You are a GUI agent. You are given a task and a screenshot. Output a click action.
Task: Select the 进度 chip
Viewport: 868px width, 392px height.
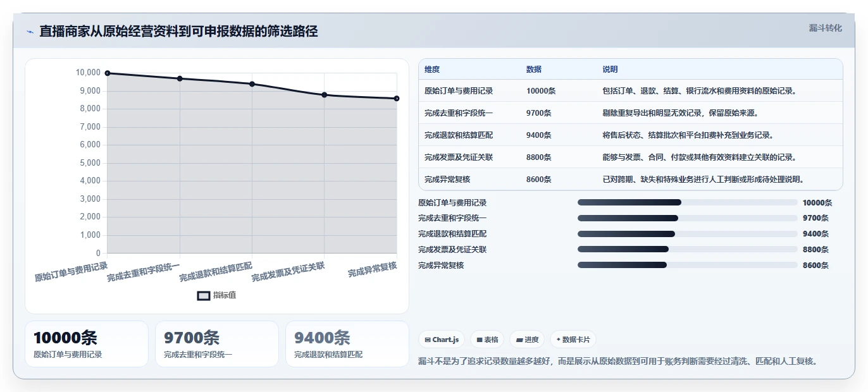(x=527, y=340)
